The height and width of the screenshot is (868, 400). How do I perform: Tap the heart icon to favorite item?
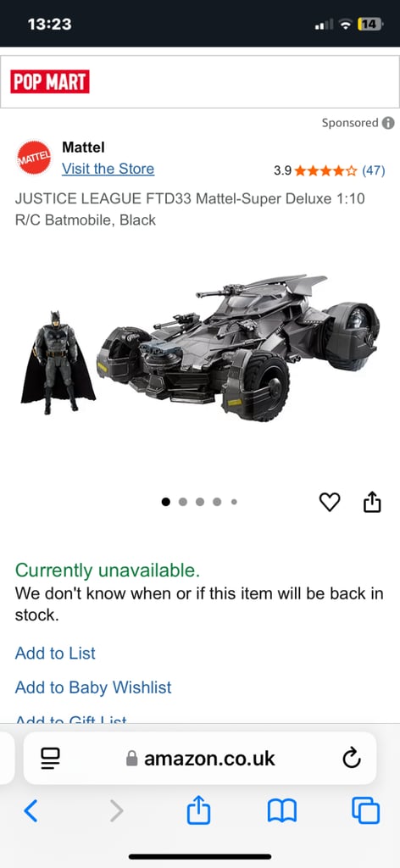330,502
